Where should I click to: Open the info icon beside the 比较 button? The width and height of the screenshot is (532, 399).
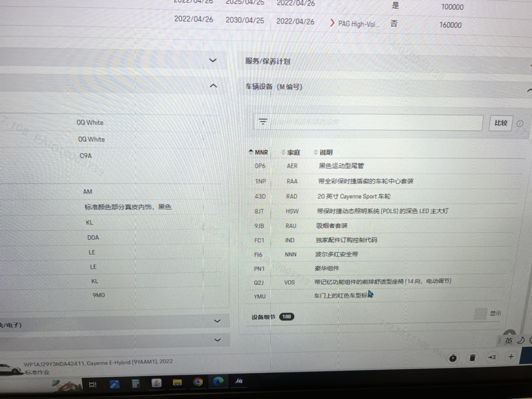click(x=519, y=124)
